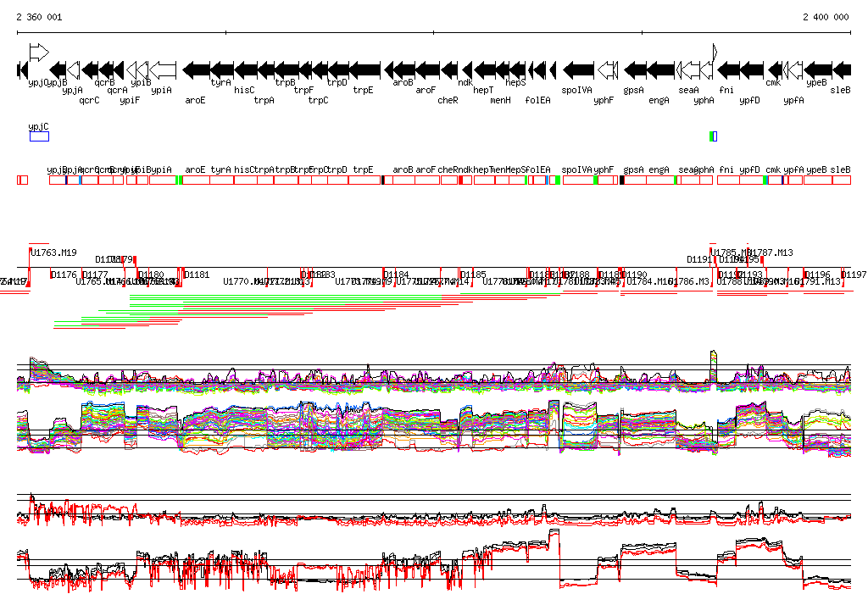Select the white yphF gene arrow
This screenshot has width=868, height=605.
pyautogui.click(x=607, y=69)
